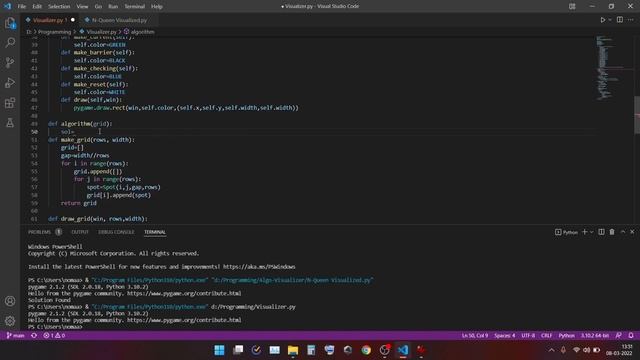Switch to the Debug Console tab

[x=116, y=232]
